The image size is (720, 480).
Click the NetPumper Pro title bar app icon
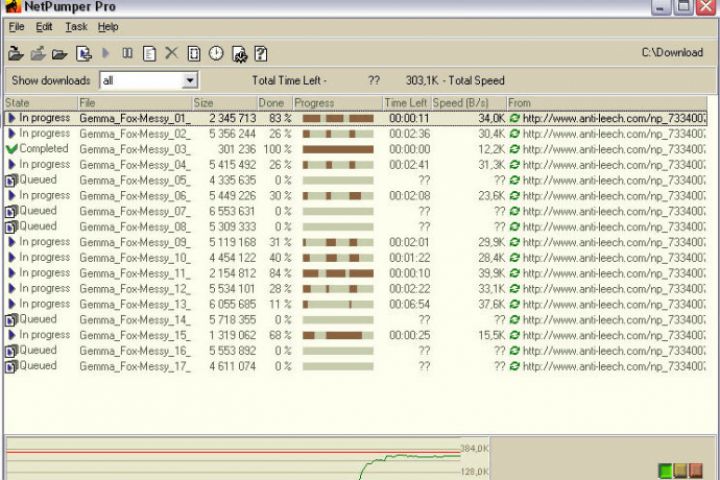(x=13, y=6)
